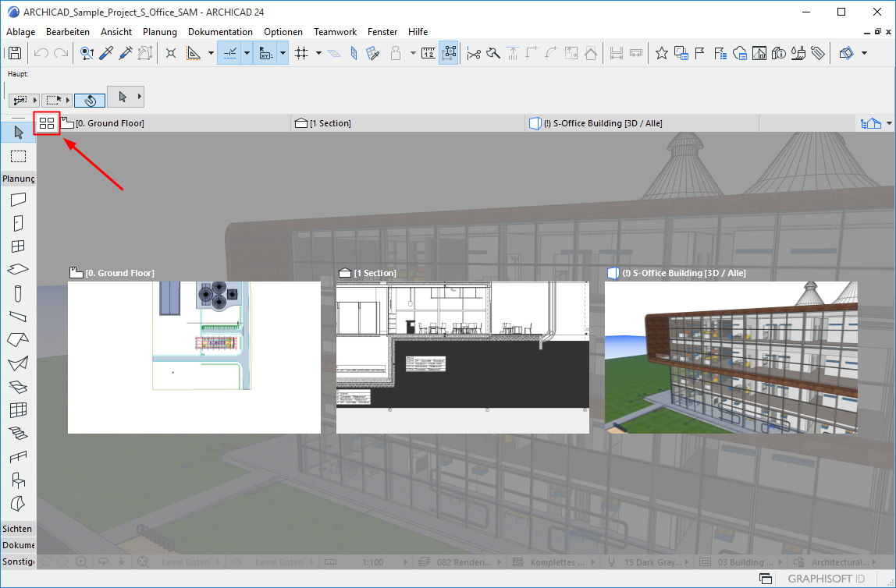The width and height of the screenshot is (896, 588).
Task: Toggle the group suspend button
Action: coord(449,53)
